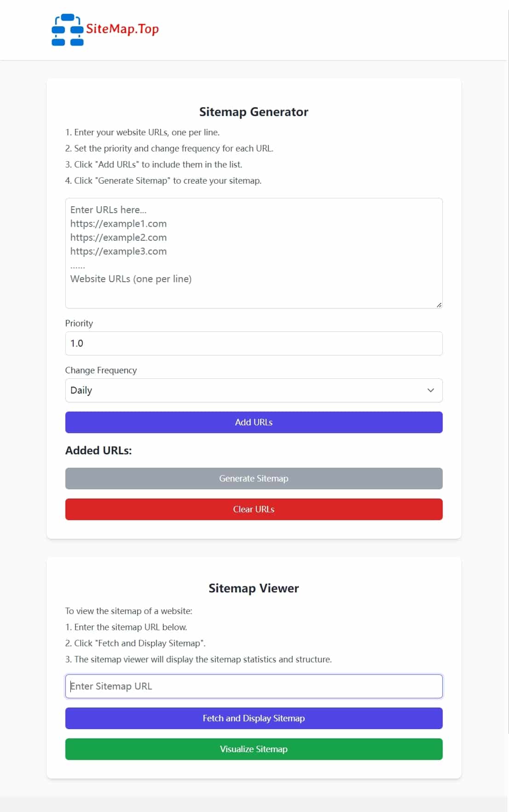Image resolution: width=509 pixels, height=812 pixels.
Task: Click the Priority label above its field
Action: pos(79,323)
